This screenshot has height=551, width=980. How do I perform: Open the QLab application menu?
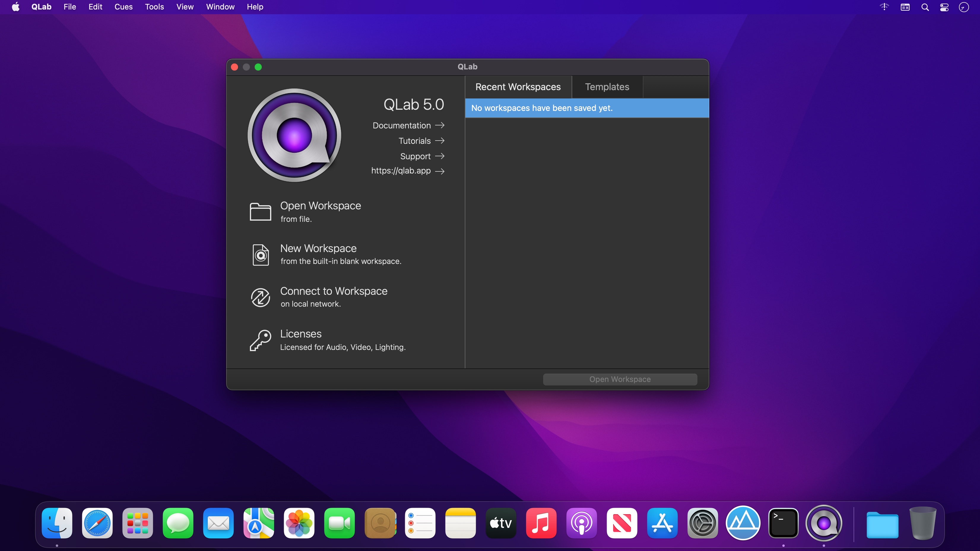click(x=42, y=7)
